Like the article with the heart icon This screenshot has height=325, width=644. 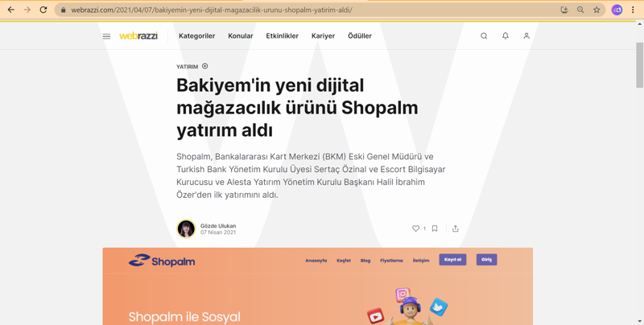pos(416,228)
